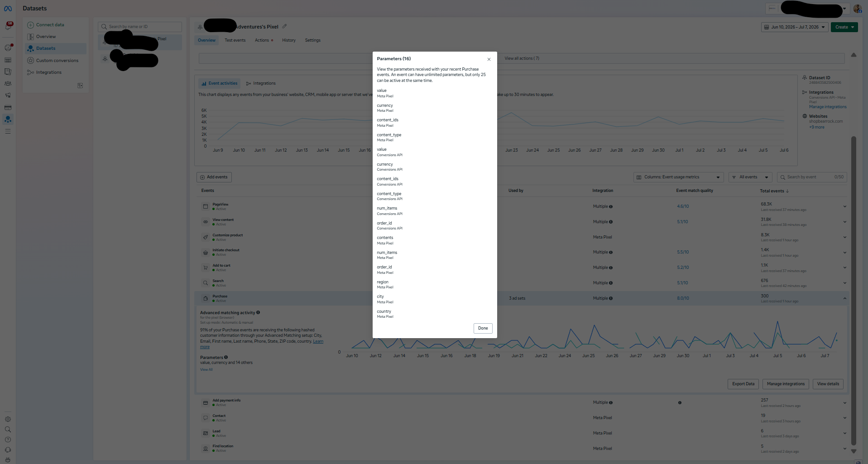Open the All events filter dropdown
Image resolution: width=868 pixels, height=464 pixels.
750,177
